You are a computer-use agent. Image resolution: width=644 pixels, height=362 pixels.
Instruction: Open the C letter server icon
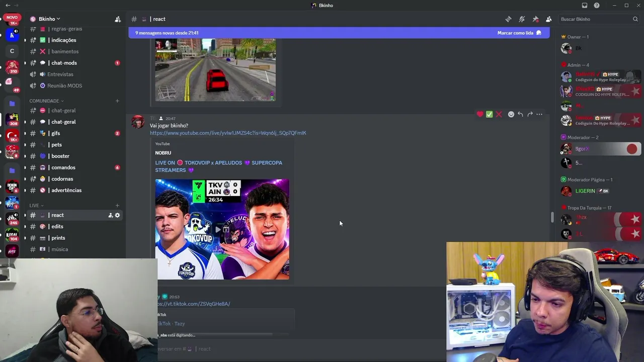click(12, 51)
